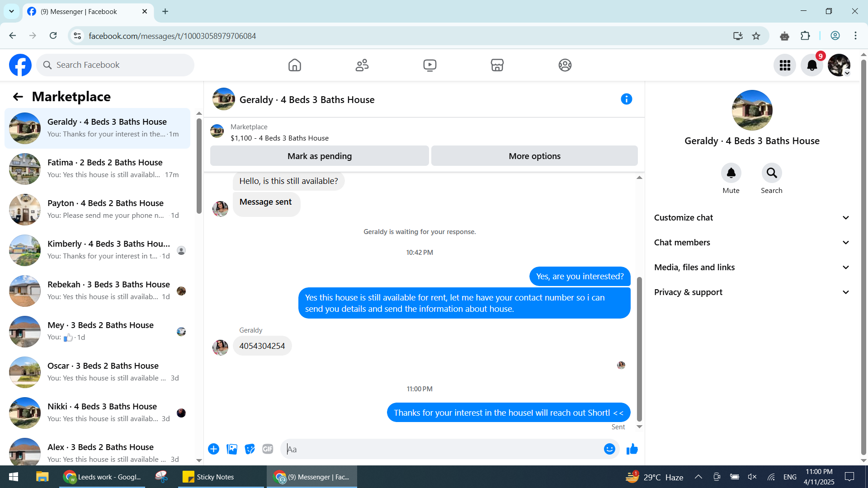This screenshot has width=868, height=488.
Task: Open Facebook home logo
Action: point(20,65)
